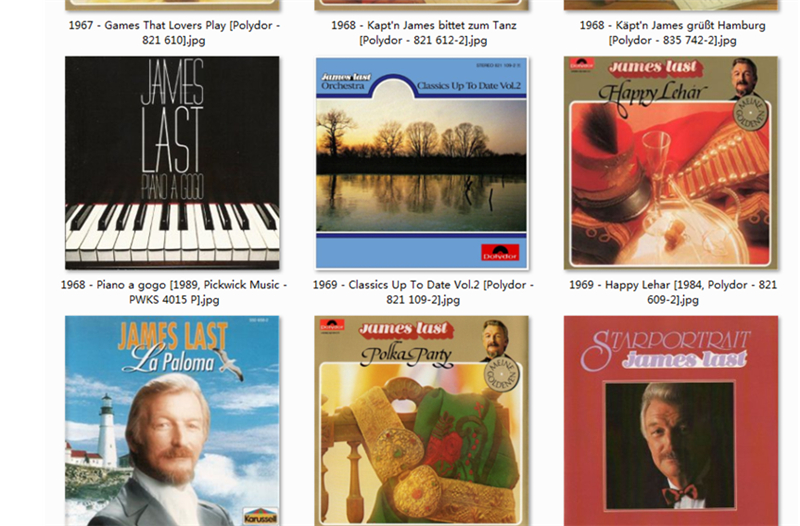
Task: Select the Happy Lehar album thumbnail
Action: [671, 163]
